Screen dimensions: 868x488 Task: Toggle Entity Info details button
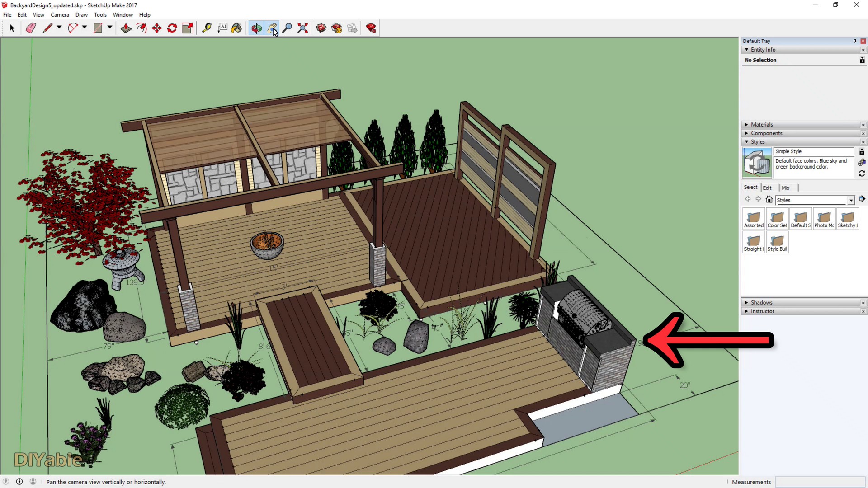pyautogui.click(x=862, y=60)
